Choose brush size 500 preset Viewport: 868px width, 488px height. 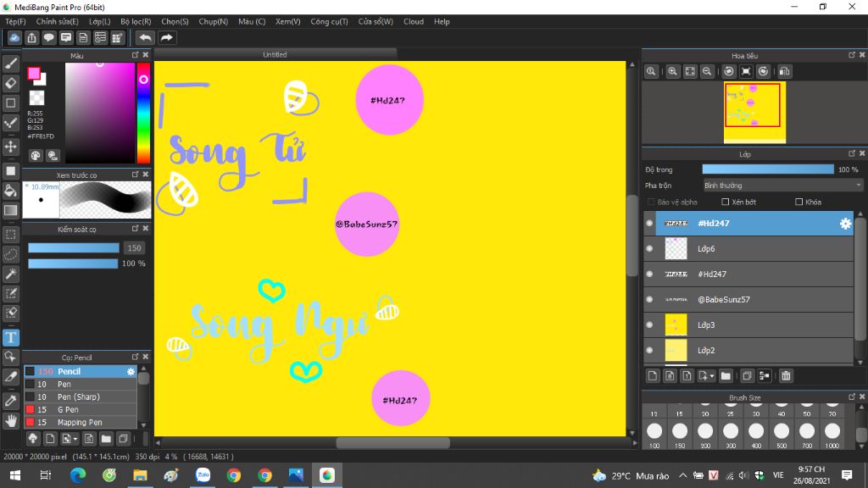click(781, 435)
